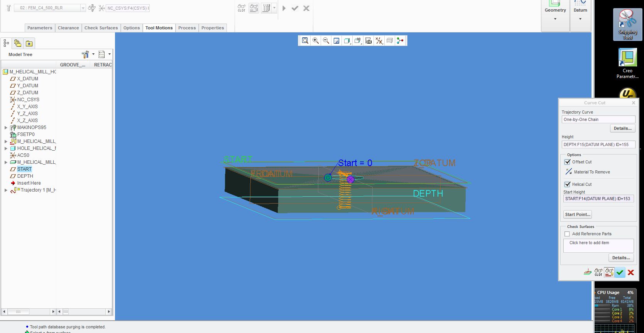Open the Check Surfaces tab
The image size is (644, 333).
pos(101,28)
